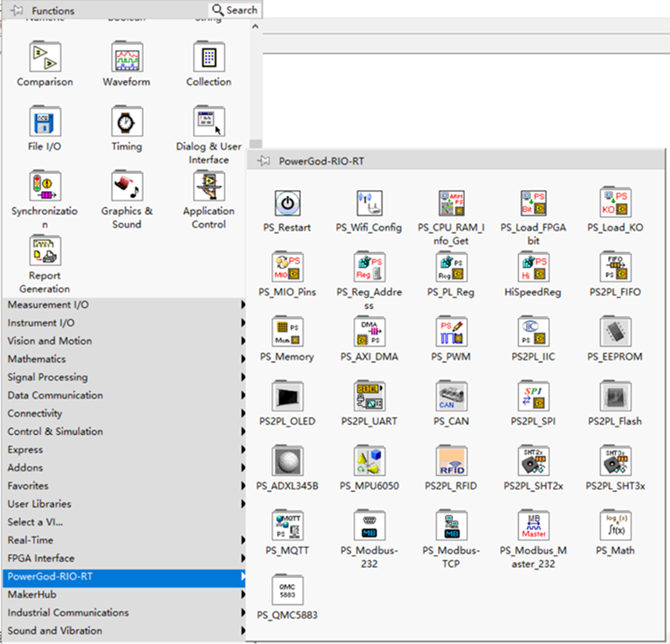This screenshot has width=670, height=644.
Task: Expand Measurement I/O category
Action: (x=125, y=304)
